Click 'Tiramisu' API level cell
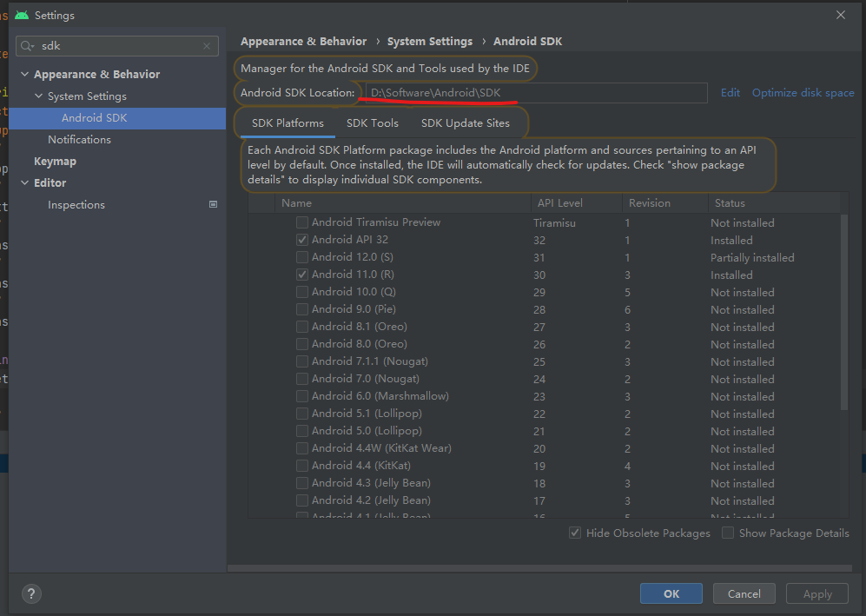The image size is (866, 616). pyautogui.click(x=554, y=223)
